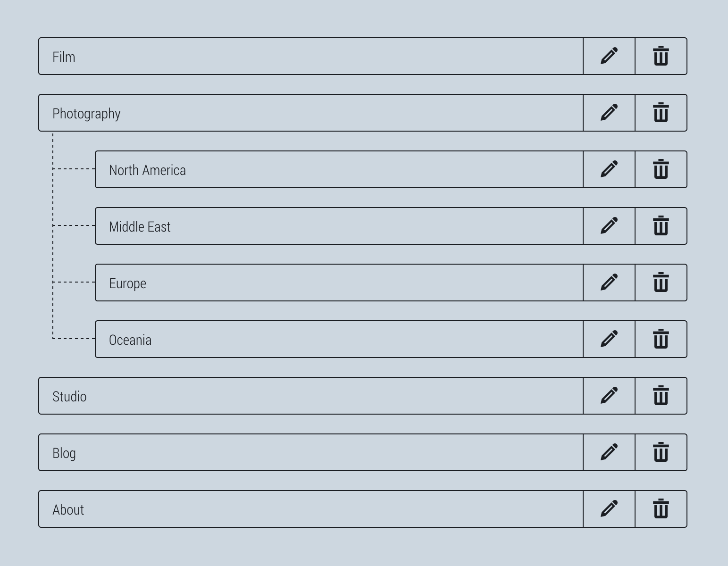The image size is (728, 566).
Task: Edit the North America sub-item
Action: point(609,169)
